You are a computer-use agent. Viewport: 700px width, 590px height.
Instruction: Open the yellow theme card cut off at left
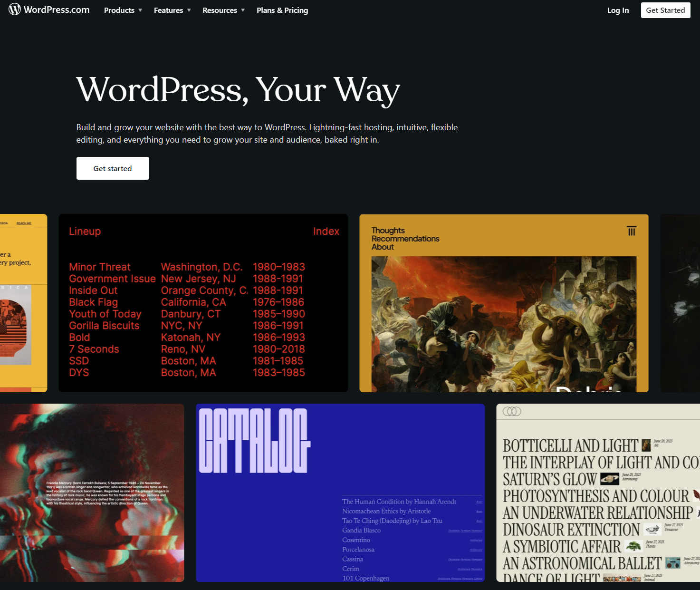tap(24, 303)
